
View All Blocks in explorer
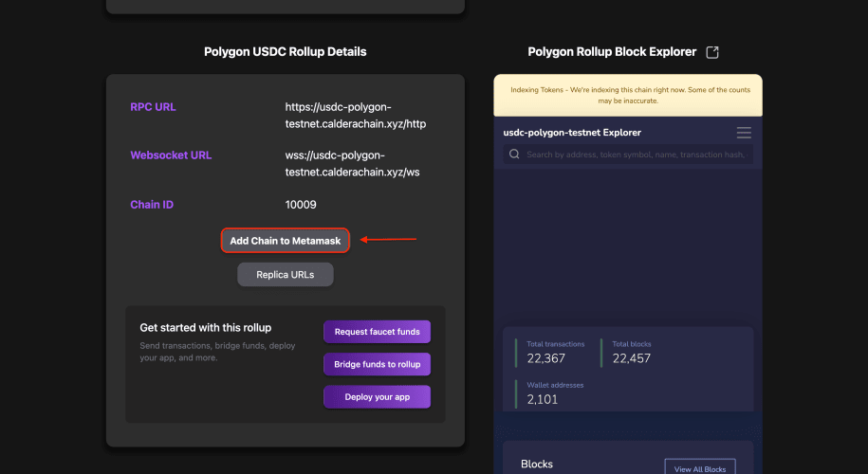(700, 468)
